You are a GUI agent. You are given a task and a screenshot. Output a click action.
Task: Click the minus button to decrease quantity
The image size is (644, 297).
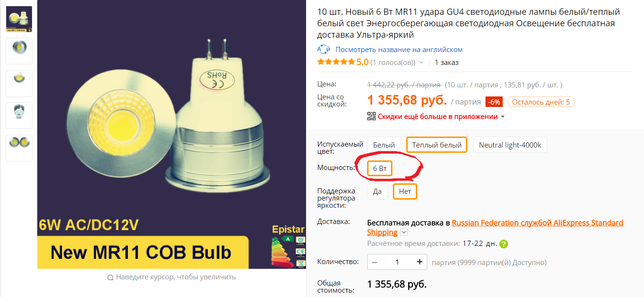tap(375, 262)
